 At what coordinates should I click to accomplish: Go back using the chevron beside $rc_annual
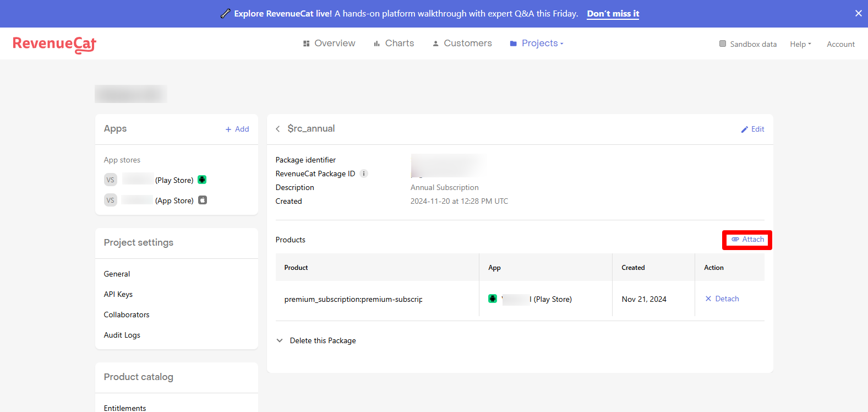278,129
